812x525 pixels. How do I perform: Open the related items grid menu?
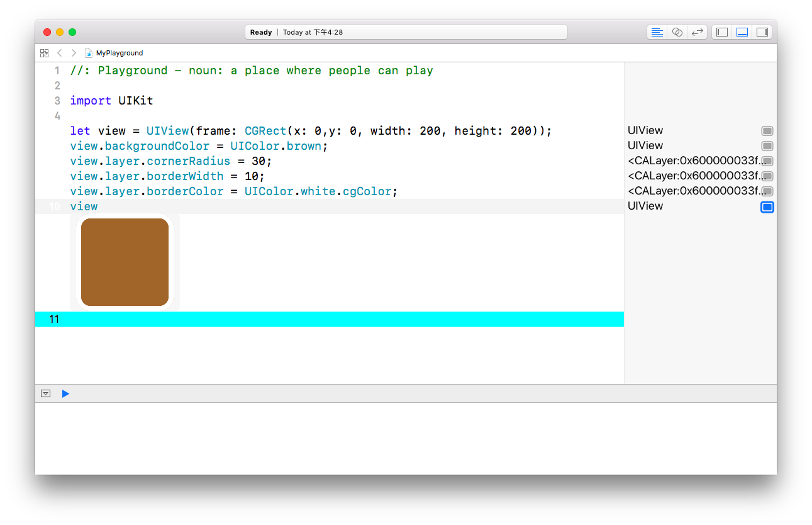coord(44,53)
